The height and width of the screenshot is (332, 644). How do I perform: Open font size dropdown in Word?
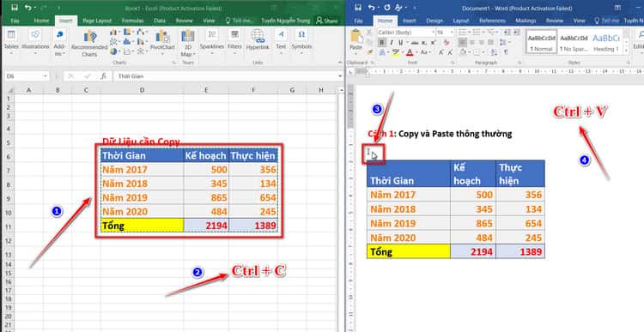(x=452, y=32)
